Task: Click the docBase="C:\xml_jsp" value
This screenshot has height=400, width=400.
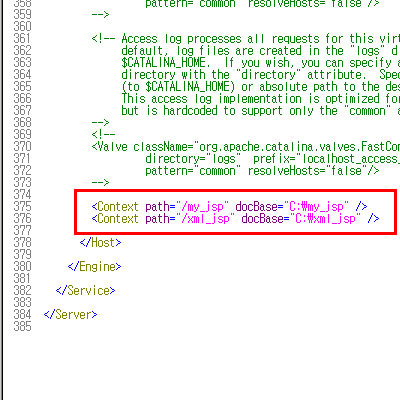Action: (326, 219)
